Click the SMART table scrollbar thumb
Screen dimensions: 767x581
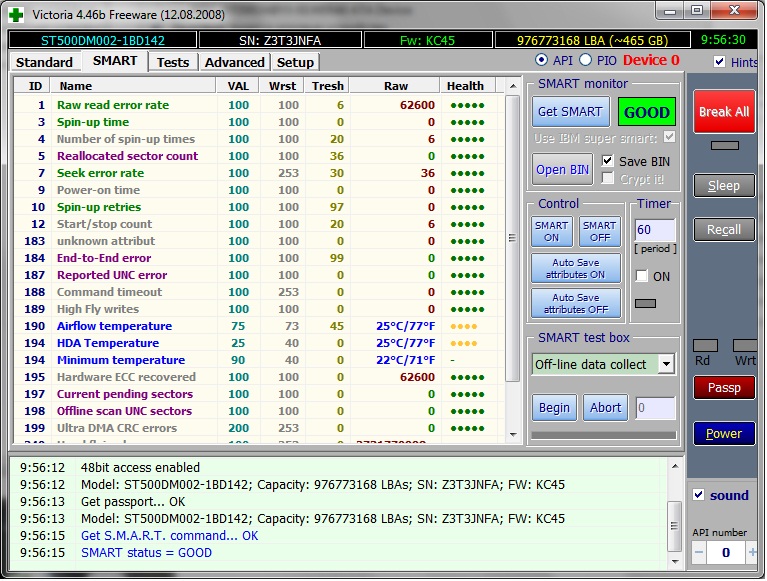click(x=512, y=238)
